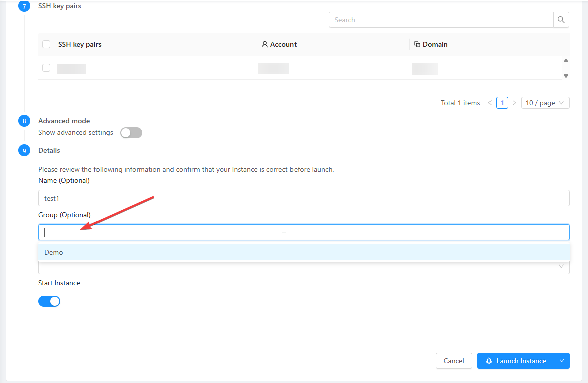Screen dimensions: 588x383
Task: Click the SSH key pairs search field
Action: [441, 20]
